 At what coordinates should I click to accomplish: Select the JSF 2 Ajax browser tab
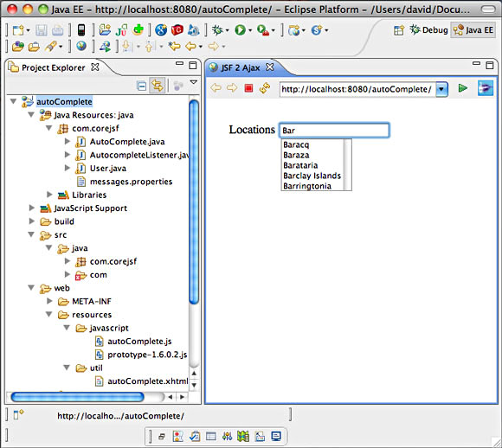point(241,67)
